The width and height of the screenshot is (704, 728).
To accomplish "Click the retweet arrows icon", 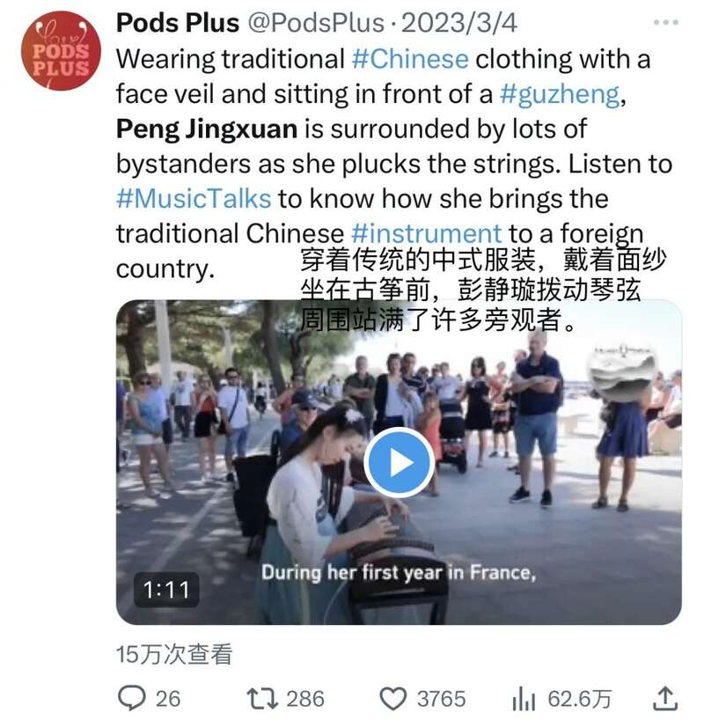I will (x=262, y=699).
